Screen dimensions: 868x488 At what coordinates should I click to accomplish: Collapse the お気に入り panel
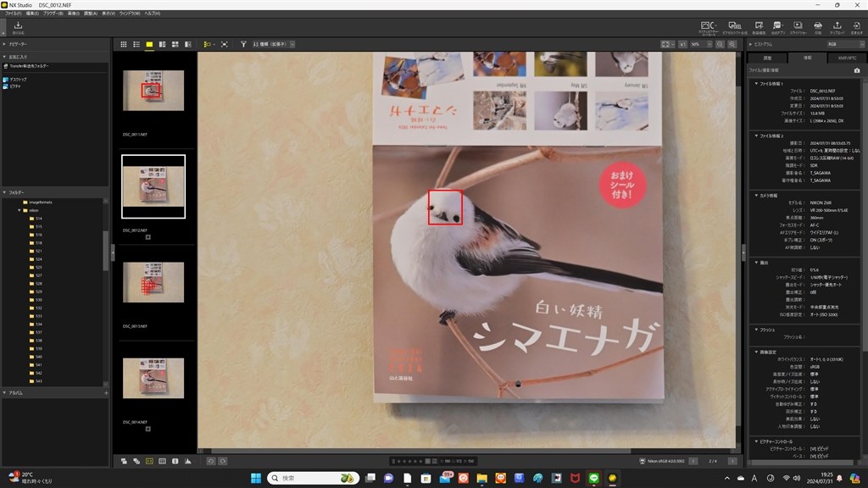tap(4, 57)
